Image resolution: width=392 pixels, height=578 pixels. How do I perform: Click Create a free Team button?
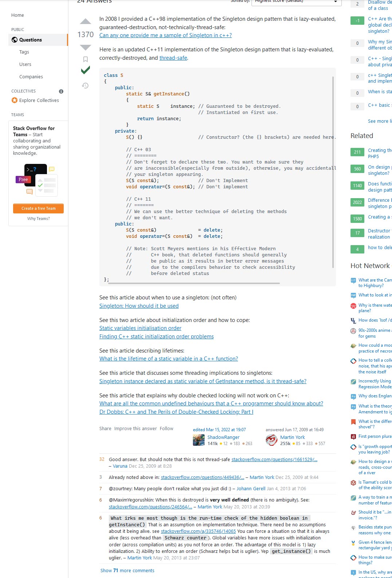[38, 208]
